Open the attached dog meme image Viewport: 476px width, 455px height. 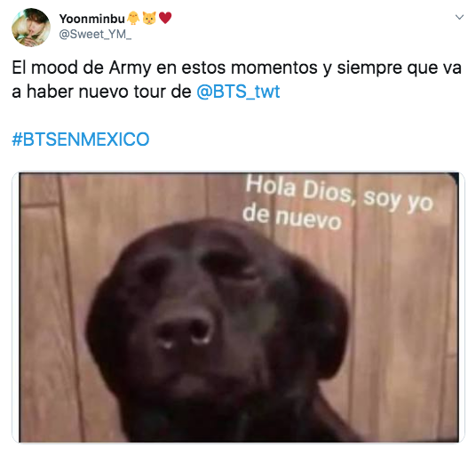[239, 307]
